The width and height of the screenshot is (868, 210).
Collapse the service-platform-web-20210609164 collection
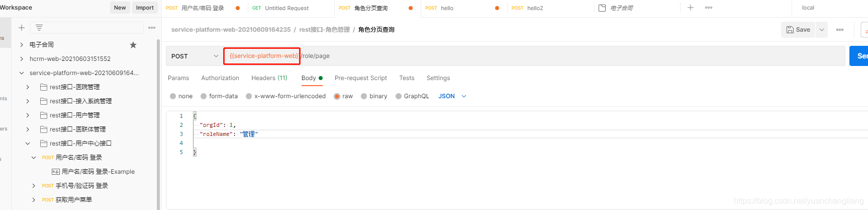(22, 73)
